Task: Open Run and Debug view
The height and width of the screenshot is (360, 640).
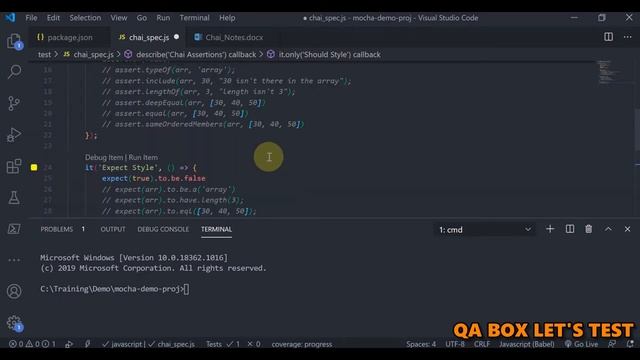Action: click(14, 135)
